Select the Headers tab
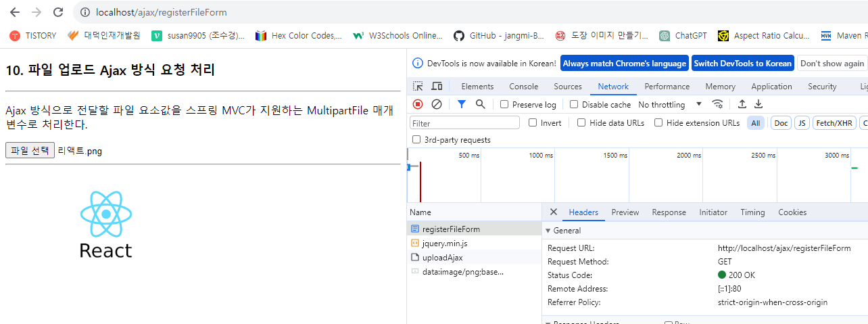This screenshot has width=868, height=324. [583, 212]
